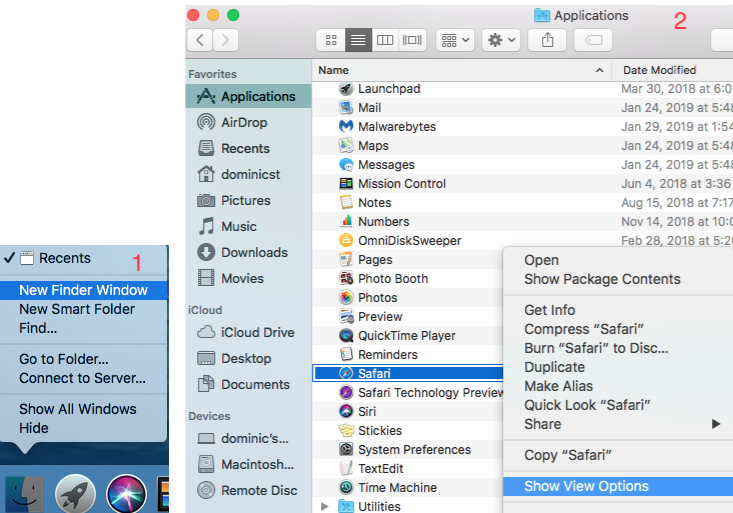
Task: Open Recents in the Finder sidebar
Action: (248, 148)
